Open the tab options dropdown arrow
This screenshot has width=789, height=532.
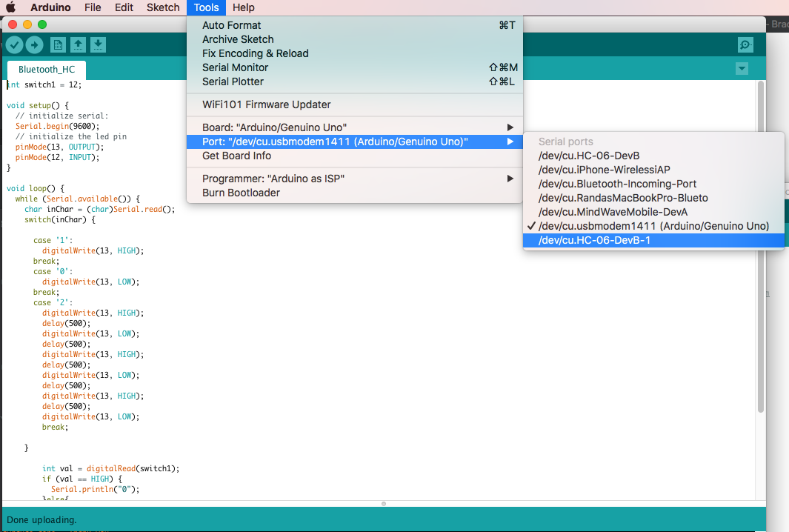[742, 68]
